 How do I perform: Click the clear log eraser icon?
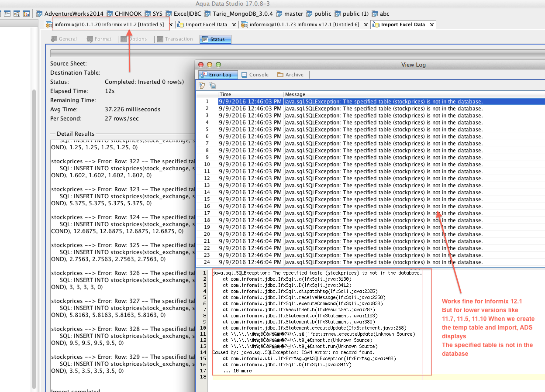[x=202, y=86]
